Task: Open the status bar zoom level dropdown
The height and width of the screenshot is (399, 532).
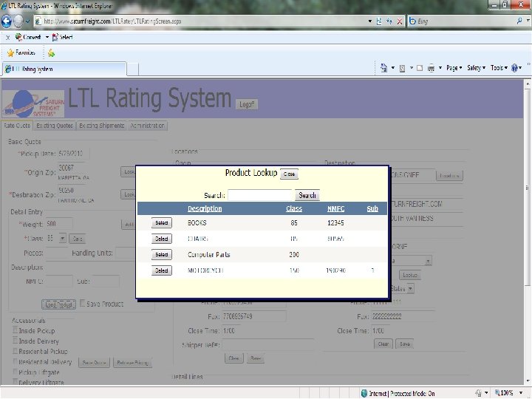Action: point(521,393)
